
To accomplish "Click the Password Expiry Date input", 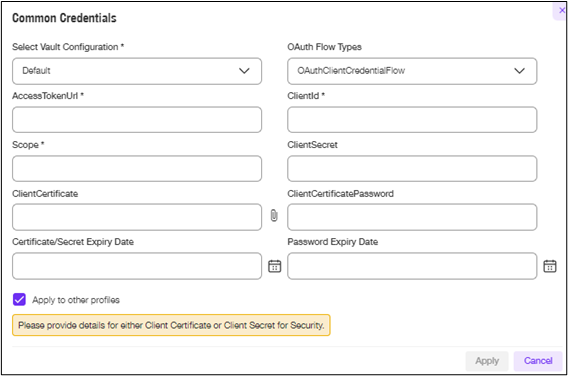I will click(x=412, y=266).
